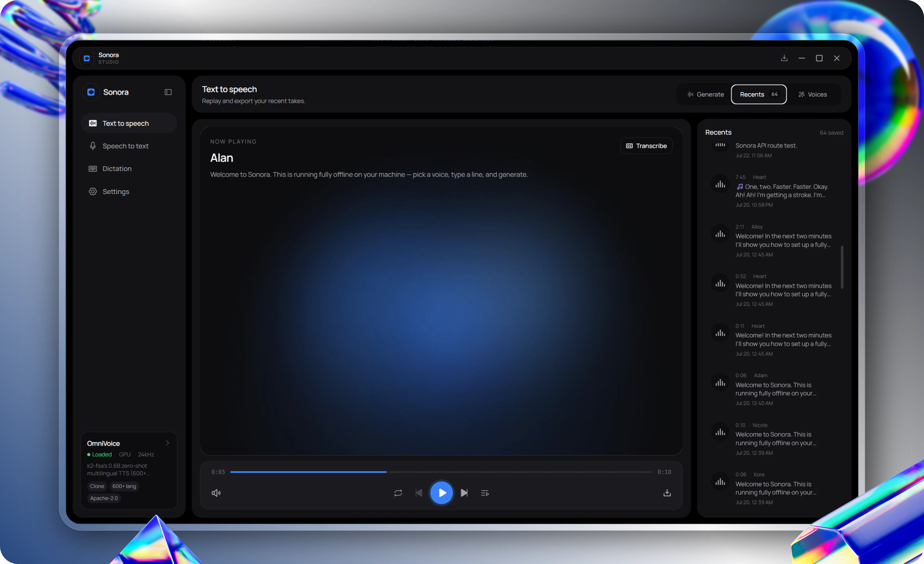
Task: Skip to previous take
Action: (418, 493)
